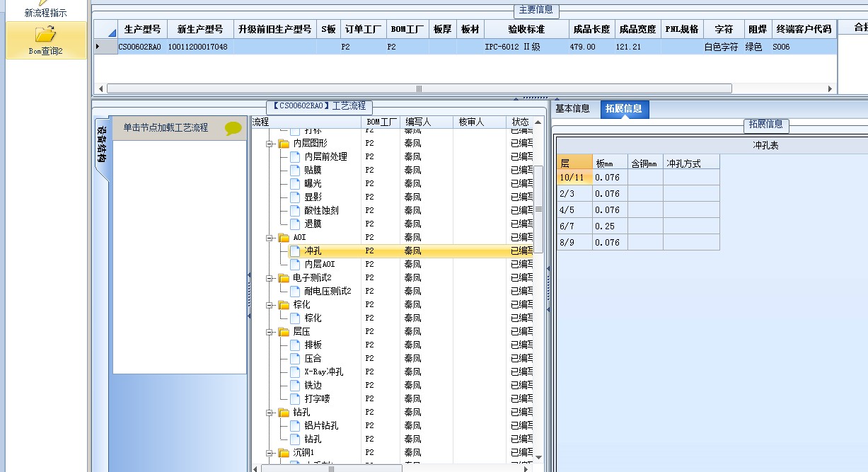The width and height of the screenshot is (868, 472).
Task: Collapse the AOI tree node
Action: (270, 237)
